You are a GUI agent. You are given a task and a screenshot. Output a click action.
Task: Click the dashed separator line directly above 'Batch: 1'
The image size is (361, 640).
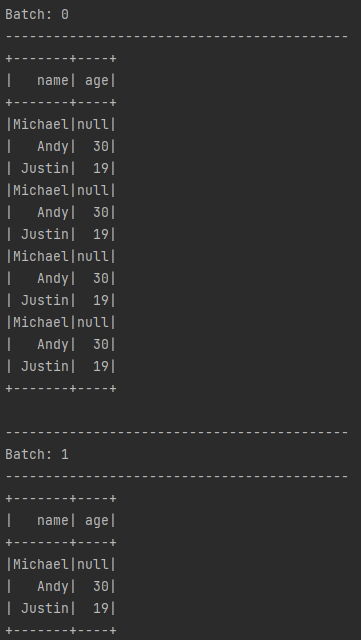pyautogui.click(x=176, y=433)
